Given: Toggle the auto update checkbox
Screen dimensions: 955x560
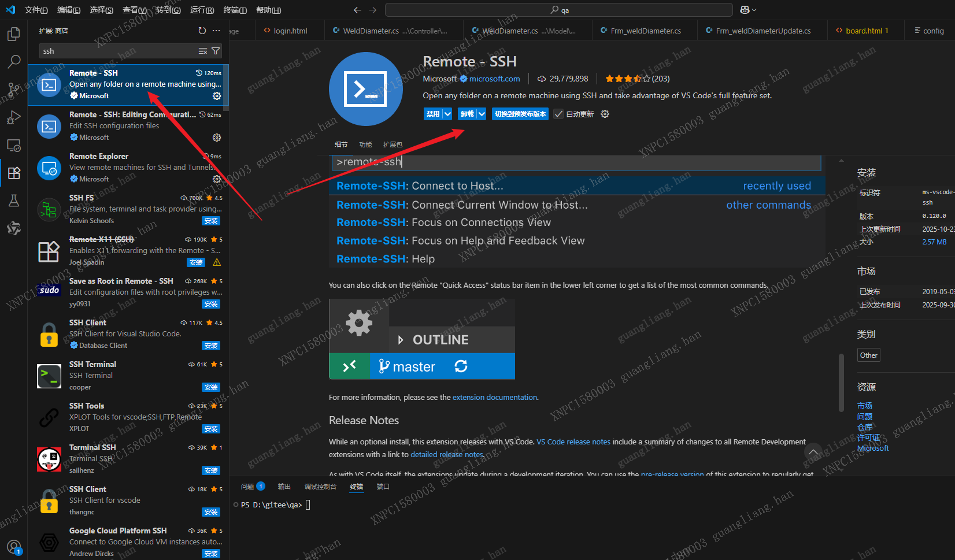Looking at the screenshot, I should pos(558,114).
